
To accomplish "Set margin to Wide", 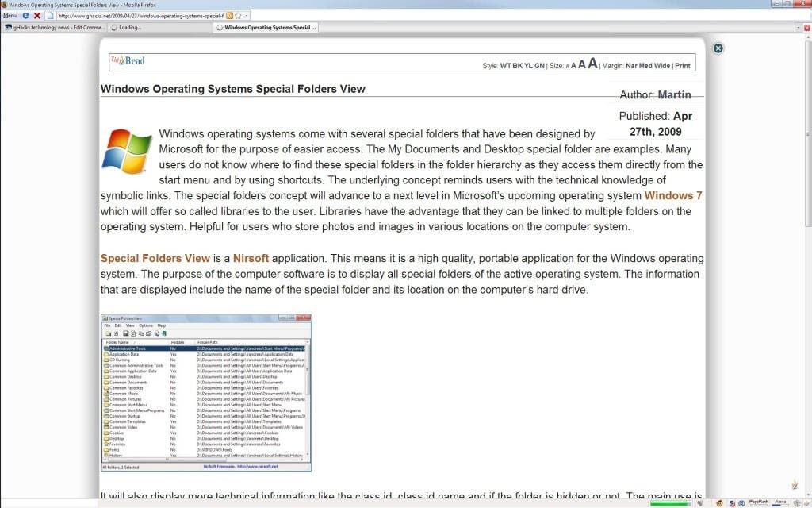I will point(662,66).
